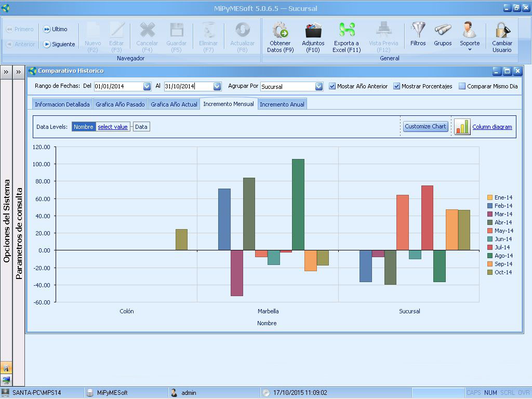532x399 pixels.
Task: Click the Customize Chart button
Action: (x=425, y=126)
